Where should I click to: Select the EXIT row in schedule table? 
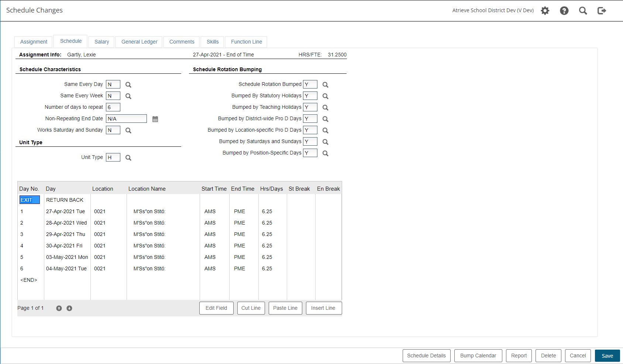[30, 200]
